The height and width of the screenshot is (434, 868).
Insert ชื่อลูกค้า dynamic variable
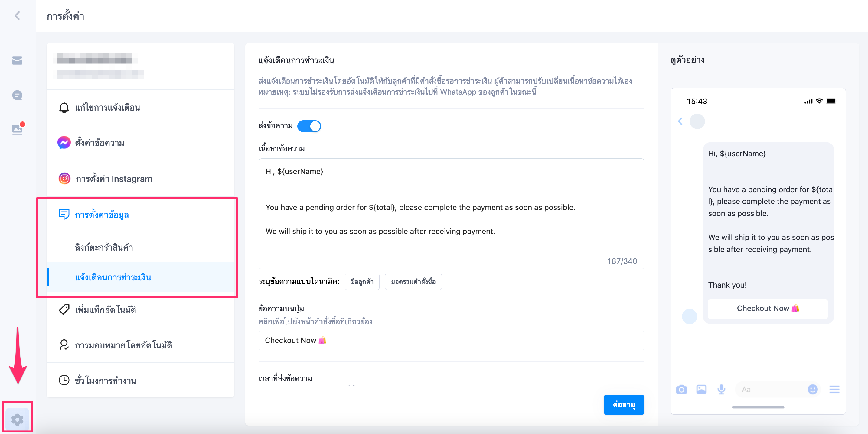(x=362, y=281)
